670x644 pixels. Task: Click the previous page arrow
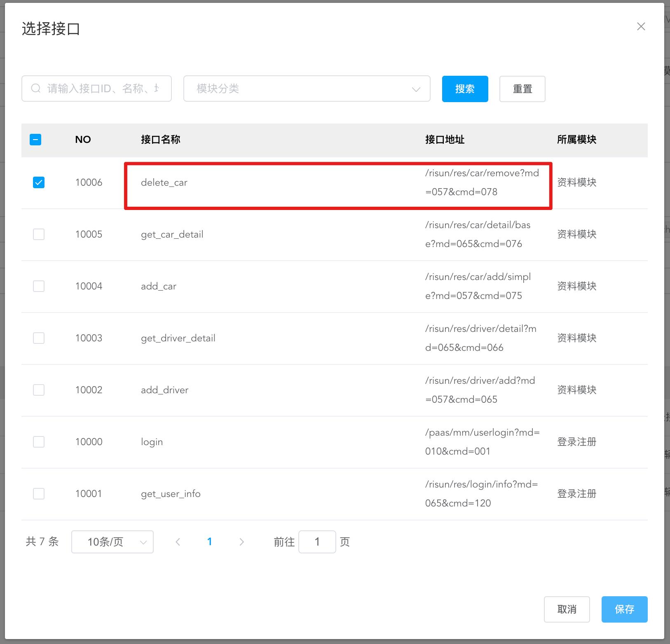pos(178,542)
